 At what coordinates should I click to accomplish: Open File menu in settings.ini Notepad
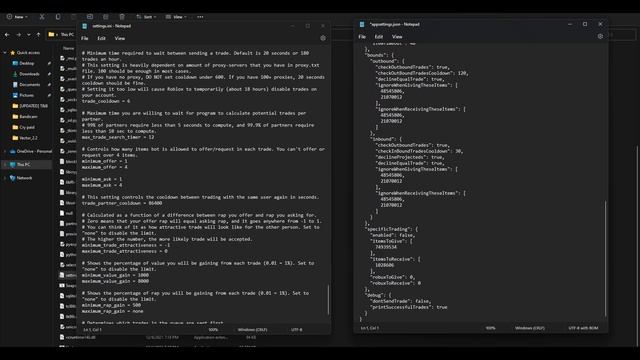pyautogui.click(x=84, y=38)
